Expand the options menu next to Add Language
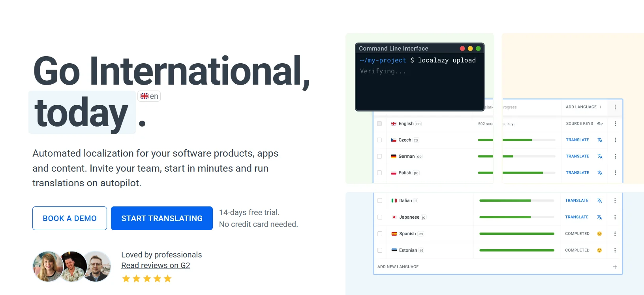 [615, 107]
